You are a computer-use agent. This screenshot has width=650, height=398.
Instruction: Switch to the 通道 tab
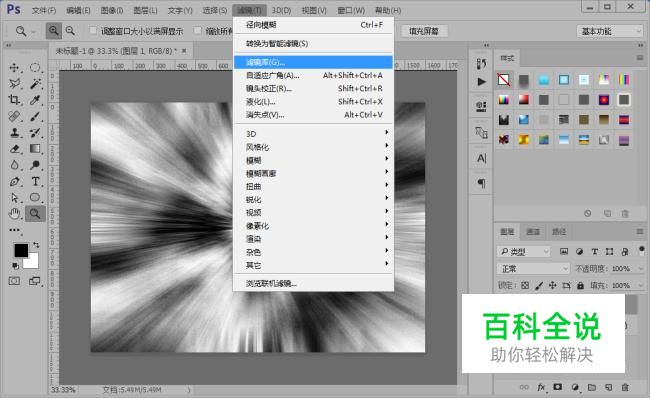coord(533,231)
